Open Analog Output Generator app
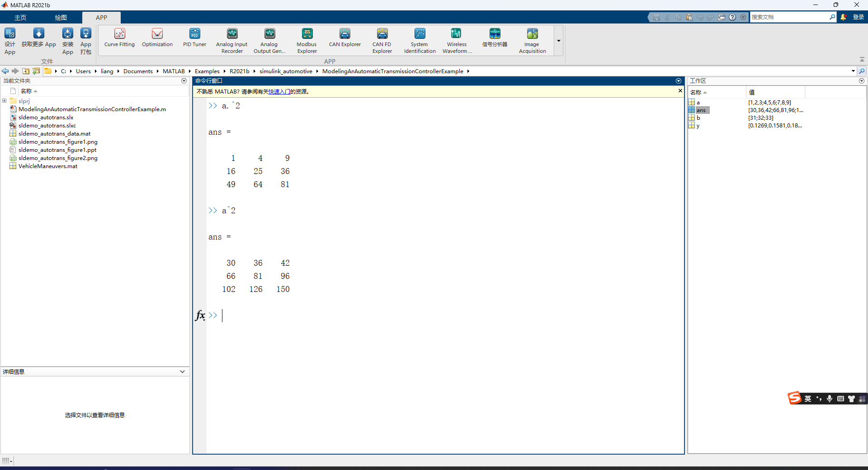 tap(269, 41)
